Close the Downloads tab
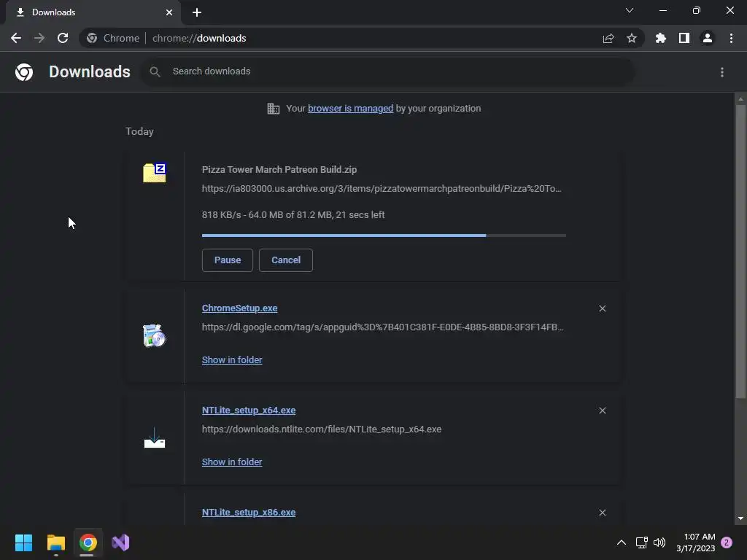747x560 pixels. tap(169, 12)
